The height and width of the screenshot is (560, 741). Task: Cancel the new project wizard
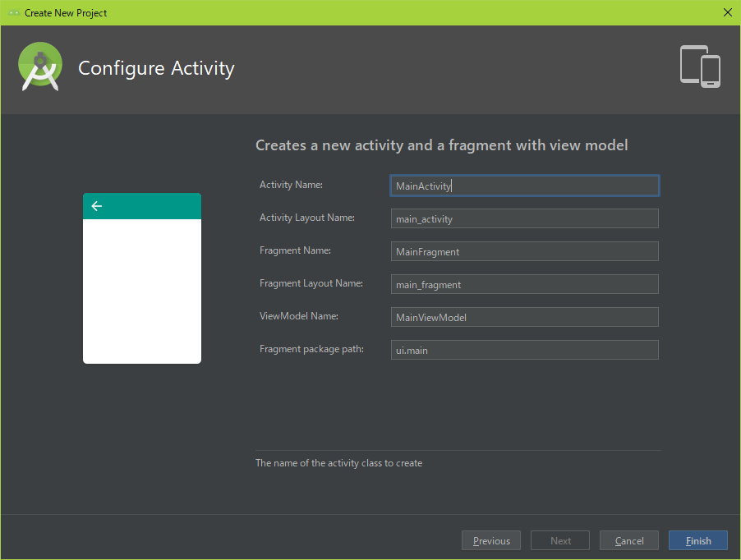pyautogui.click(x=629, y=540)
